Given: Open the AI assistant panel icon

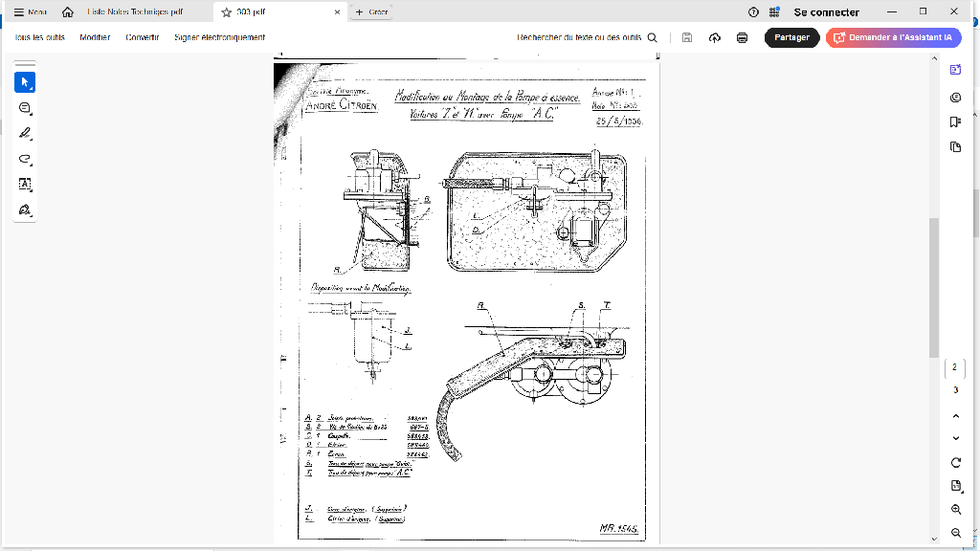Looking at the screenshot, I should 956,69.
